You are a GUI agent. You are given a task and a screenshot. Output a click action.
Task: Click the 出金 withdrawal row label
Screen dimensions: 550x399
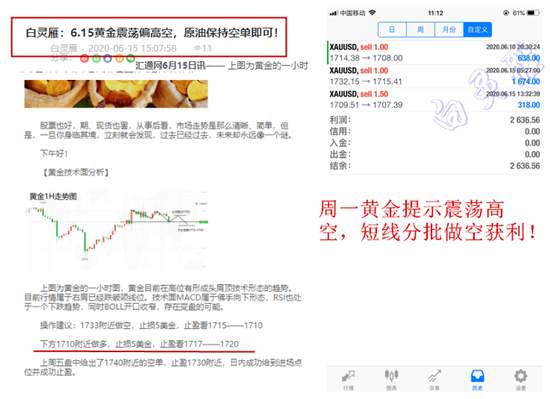click(x=340, y=154)
